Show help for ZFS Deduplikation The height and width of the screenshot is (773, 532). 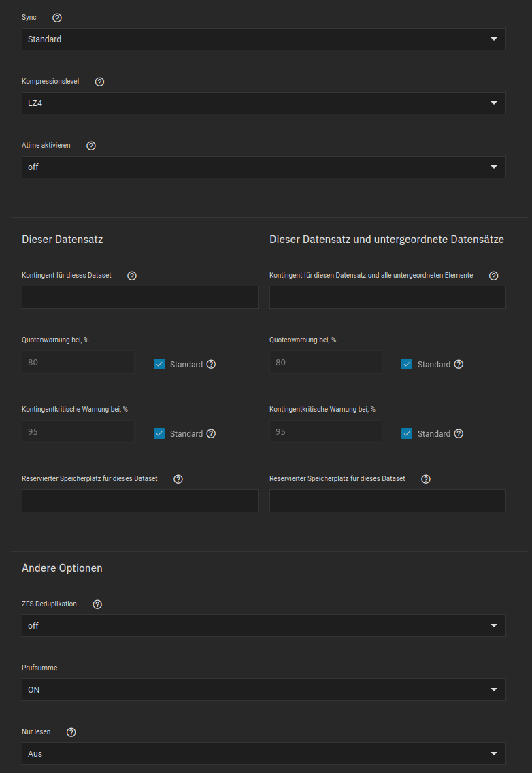[x=97, y=604]
